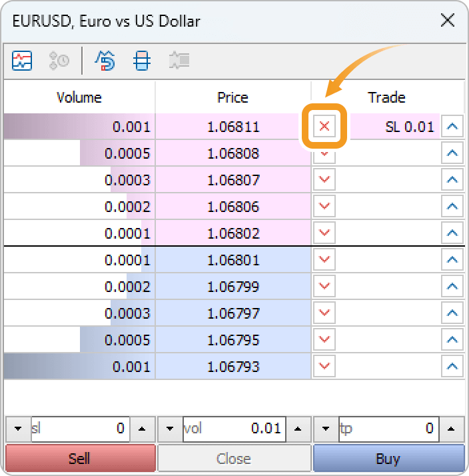The image size is (469, 476).
Task: Click the blue up arrow at price 1.06795
Action: click(x=452, y=339)
